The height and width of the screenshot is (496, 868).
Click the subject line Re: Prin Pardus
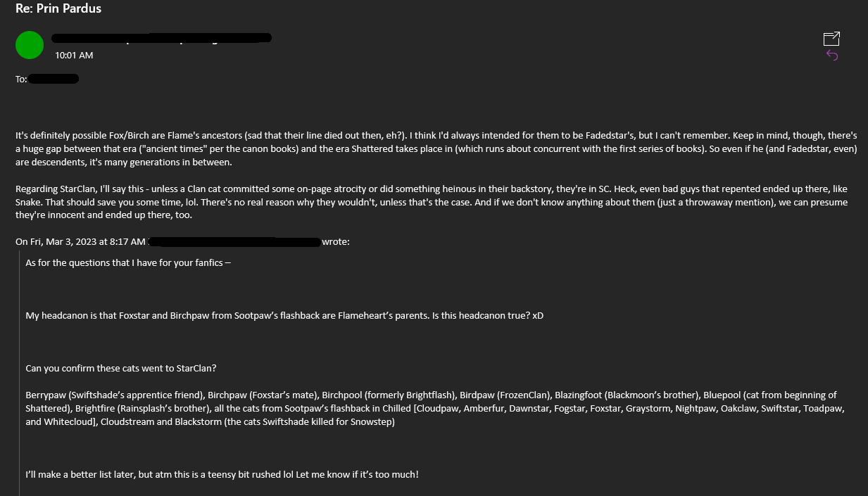(x=58, y=8)
